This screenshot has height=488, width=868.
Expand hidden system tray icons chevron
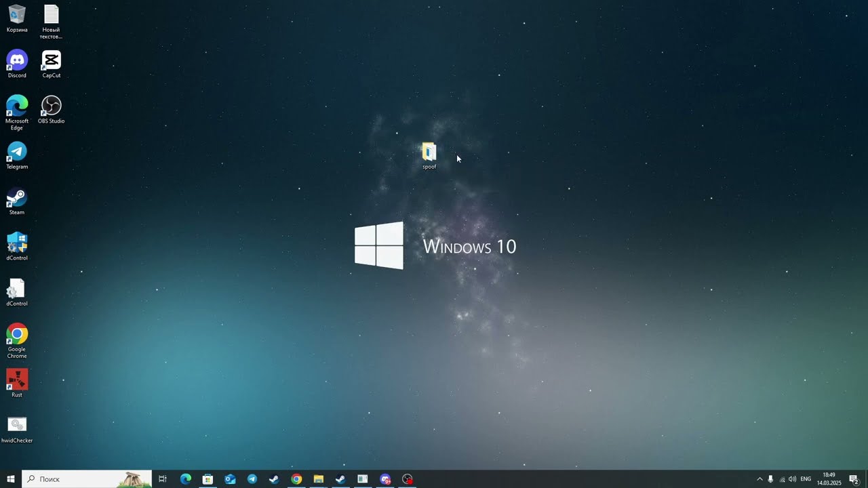[759, 479]
